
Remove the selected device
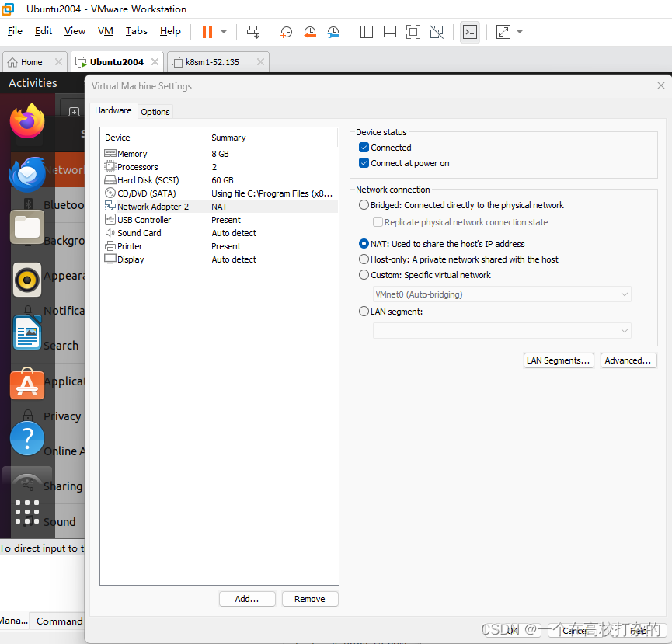tap(310, 599)
